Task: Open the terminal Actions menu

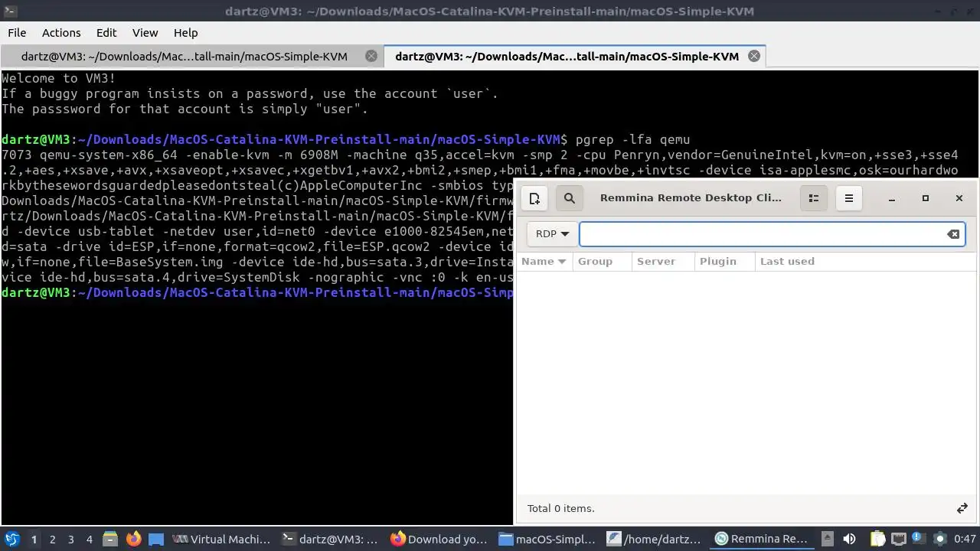Action: pyautogui.click(x=61, y=33)
